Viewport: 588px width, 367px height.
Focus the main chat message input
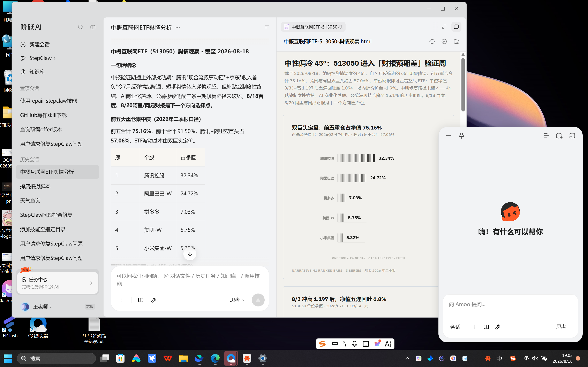click(189, 280)
